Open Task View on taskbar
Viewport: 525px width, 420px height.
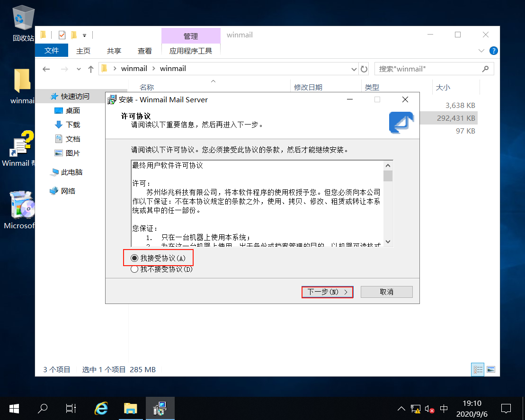coord(71,408)
